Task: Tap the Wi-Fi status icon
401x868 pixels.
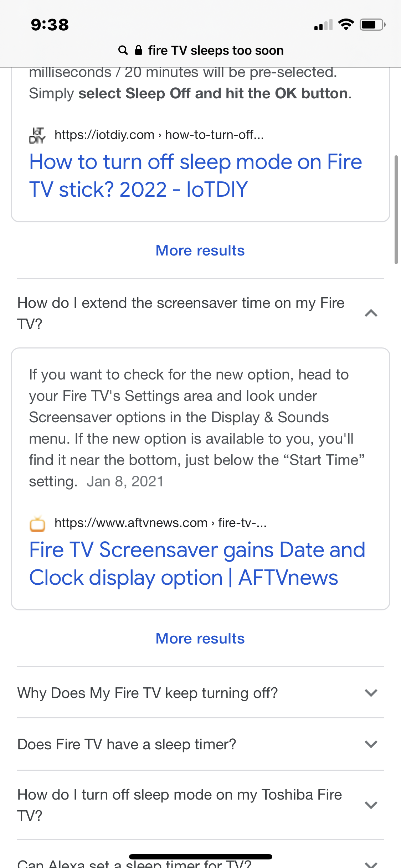Action: 346,25
